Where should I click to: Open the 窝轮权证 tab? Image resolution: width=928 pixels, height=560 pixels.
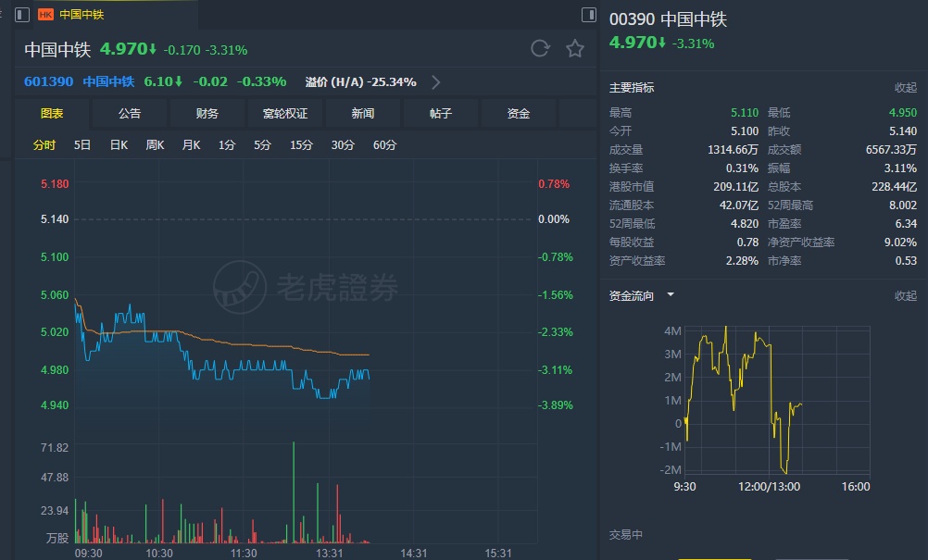tap(285, 114)
